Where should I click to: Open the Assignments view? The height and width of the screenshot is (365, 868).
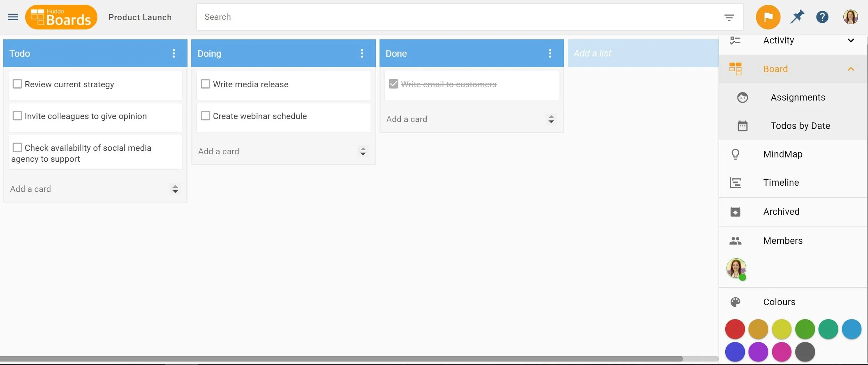(x=798, y=97)
